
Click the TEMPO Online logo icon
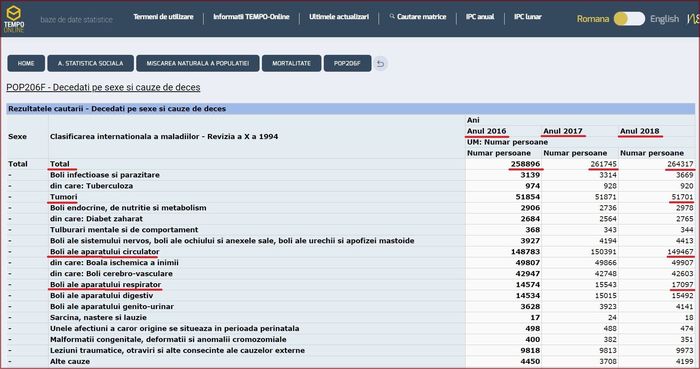coord(14,19)
